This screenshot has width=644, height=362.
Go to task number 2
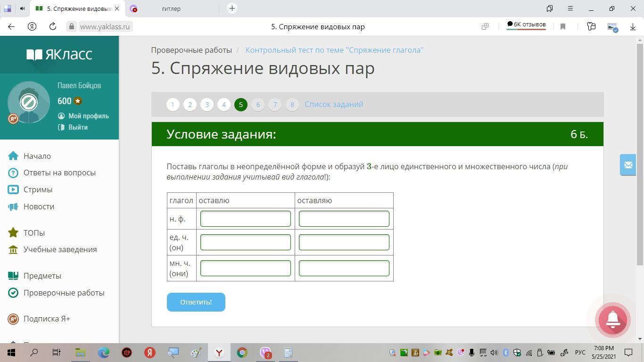[x=190, y=105]
